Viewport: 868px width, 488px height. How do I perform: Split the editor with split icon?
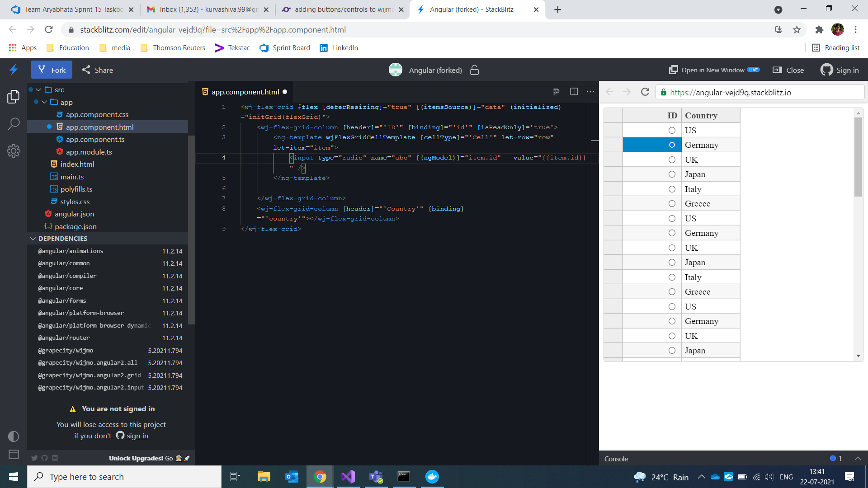pos(574,92)
